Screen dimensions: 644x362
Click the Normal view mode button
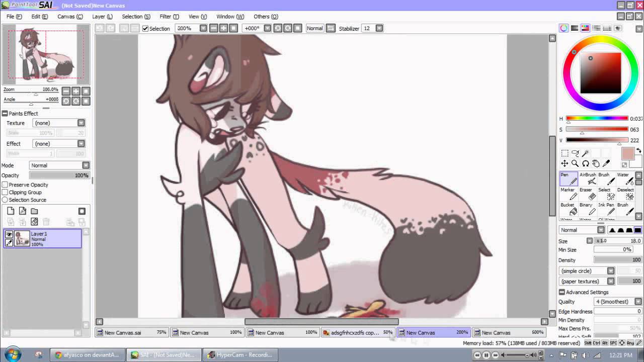(x=314, y=28)
